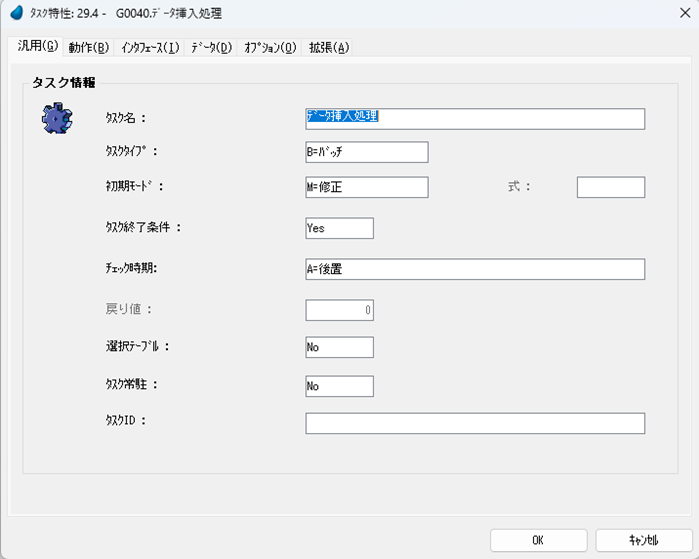This screenshot has width=699, height=559.
Task: Select the 汎用(G) tab
Action: coord(38,47)
